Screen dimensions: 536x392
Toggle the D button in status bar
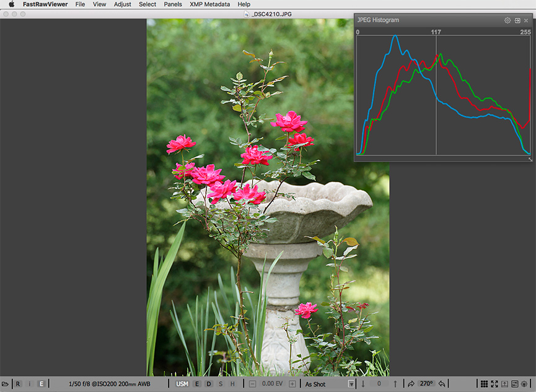coord(209,384)
